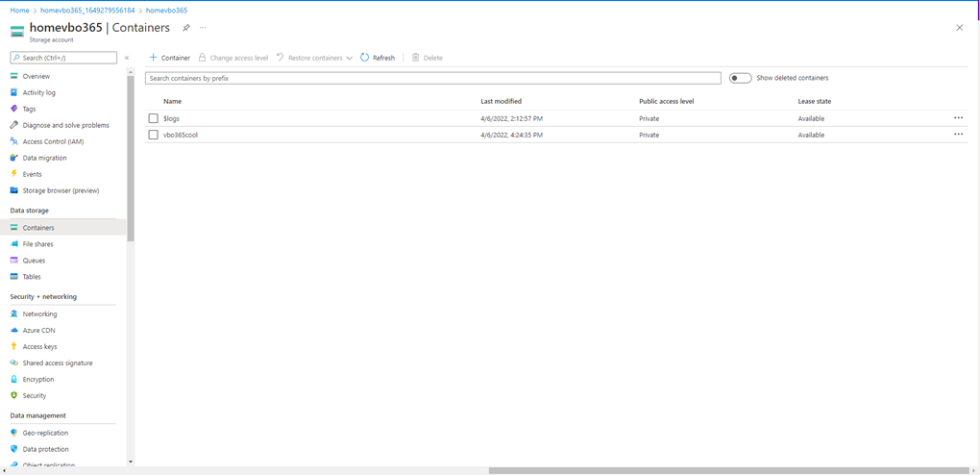Viewport: 980px width, 475px height.
Task: Click the Shared access signature icon
Action: point(13,362)
